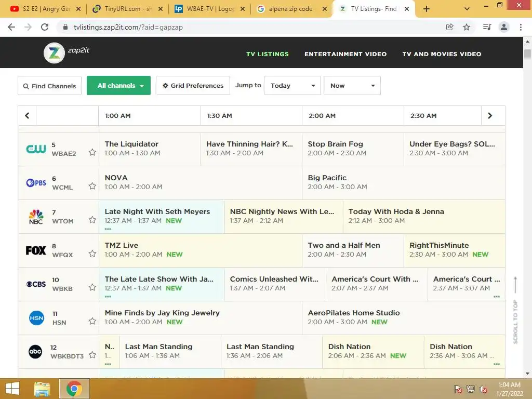Viewport: 532px width, 399px height.
Task: Open the NBC channel logo
Action: pyautogui.click(x=36, y=217)
